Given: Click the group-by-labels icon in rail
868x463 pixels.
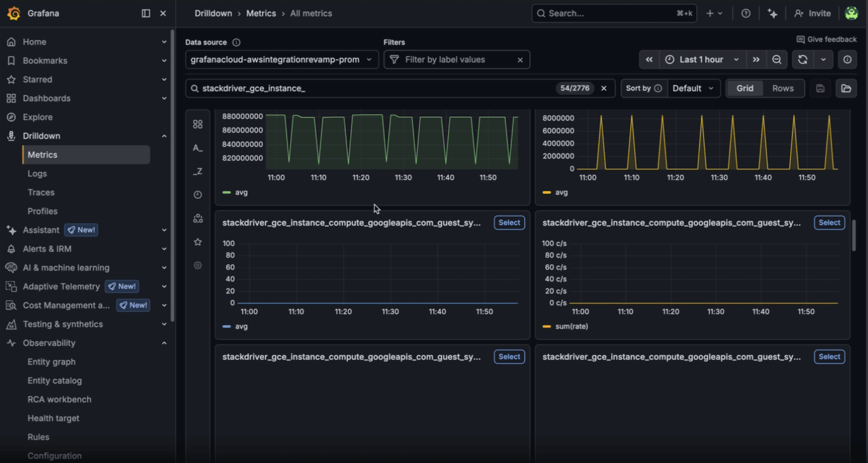Looking at the screenshot, I should [198, 218].
